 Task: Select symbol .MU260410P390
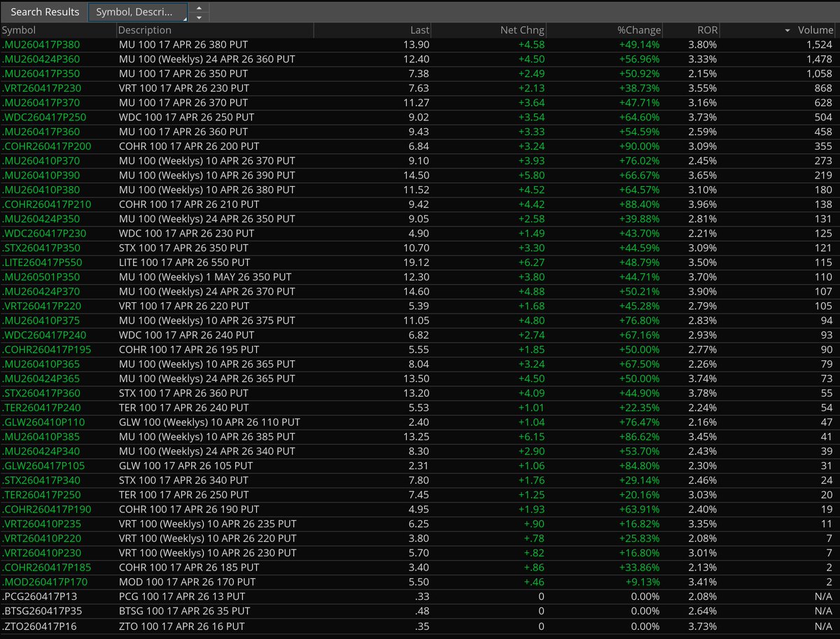coord(41,175)
